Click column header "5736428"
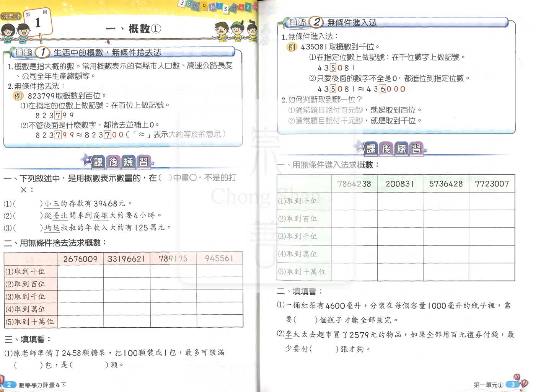This screenshot has height=392, width=533. coord(446,184)
